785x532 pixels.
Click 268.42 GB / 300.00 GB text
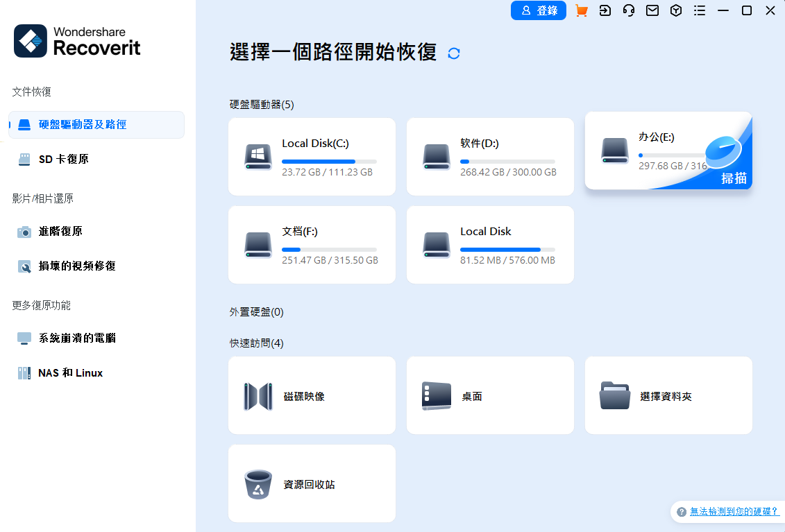click(x=508, y=172)
